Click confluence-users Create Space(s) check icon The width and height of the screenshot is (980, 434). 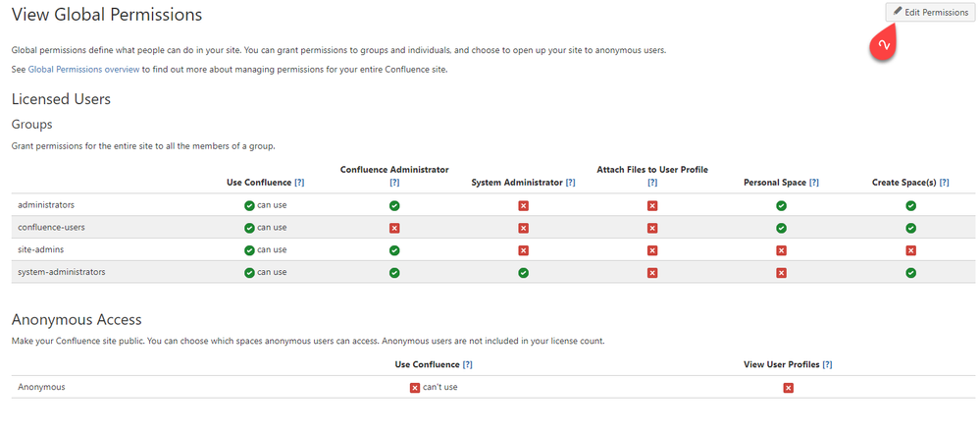point(911,228)
